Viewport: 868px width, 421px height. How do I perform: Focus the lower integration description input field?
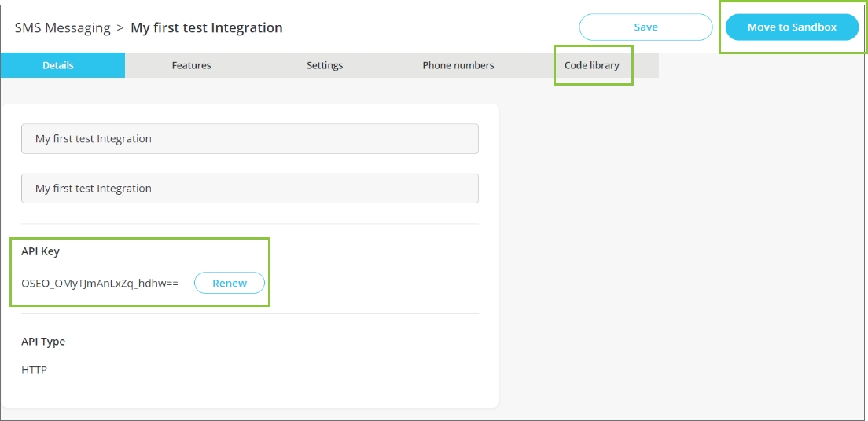pos(249,189)
